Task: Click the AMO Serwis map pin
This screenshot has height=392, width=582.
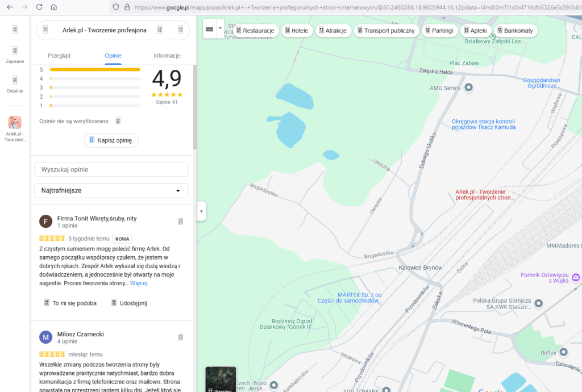Action: pyautogui.click(x=469, y=87)
